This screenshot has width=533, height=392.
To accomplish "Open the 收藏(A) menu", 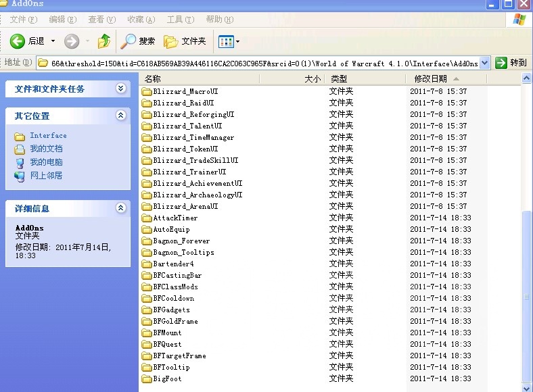I will [141, 20].
